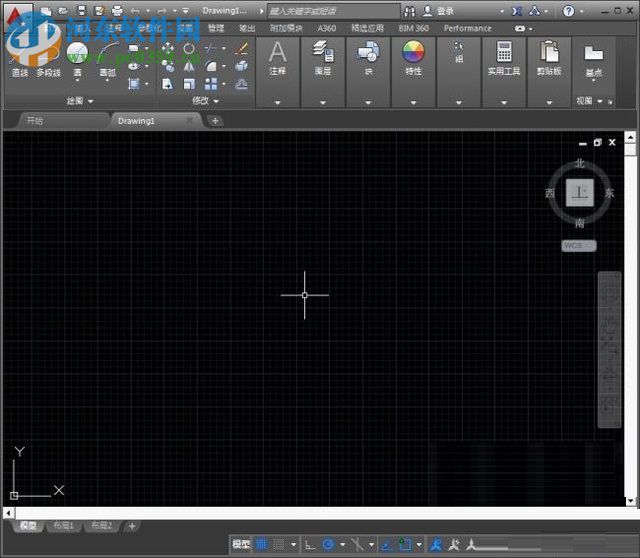Switch to the 布局1 layout tab
640x558 pixels.
[x=64, y=526]
